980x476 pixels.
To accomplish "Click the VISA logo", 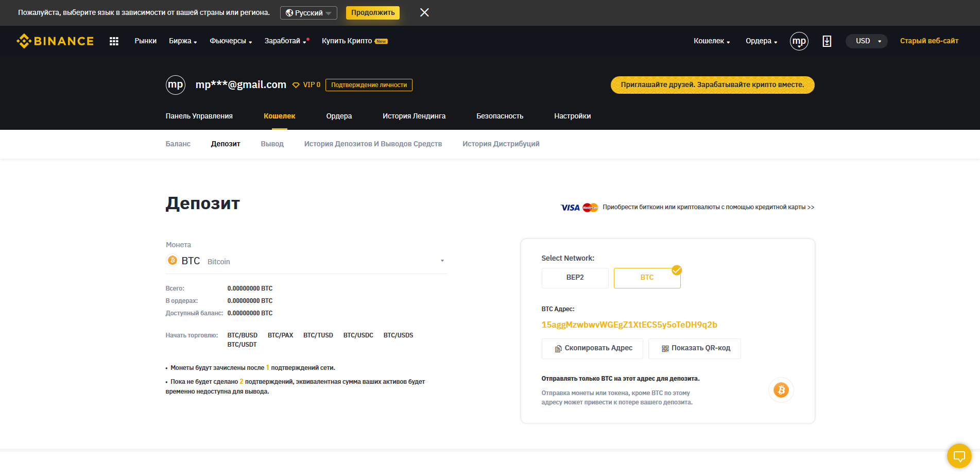I will 570,208.
